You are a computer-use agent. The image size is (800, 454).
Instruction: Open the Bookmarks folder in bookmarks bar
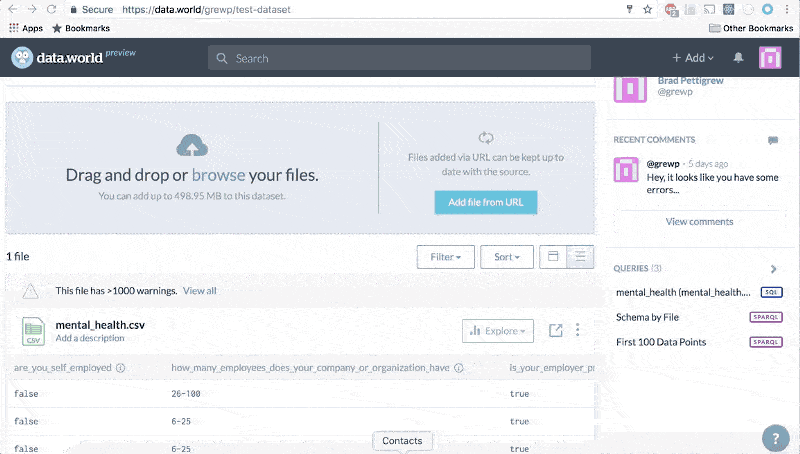(81, 28)
